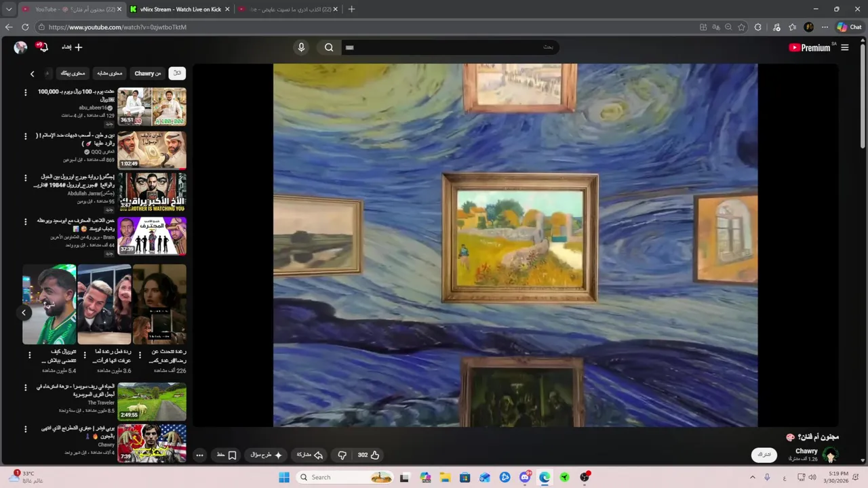Show earlier filter chips with the chevron arrow
The image size is (868, 488).
(x=32, y=73)
